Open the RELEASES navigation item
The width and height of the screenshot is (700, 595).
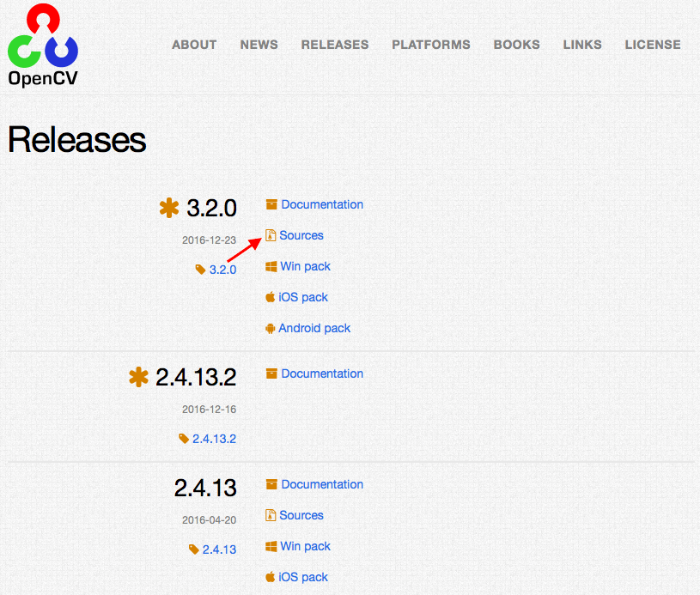tap(335, 45)
